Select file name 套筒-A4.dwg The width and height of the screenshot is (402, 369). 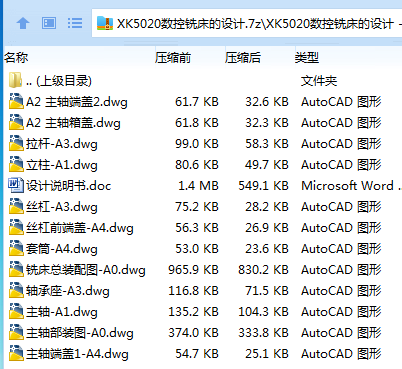point(62,249)
